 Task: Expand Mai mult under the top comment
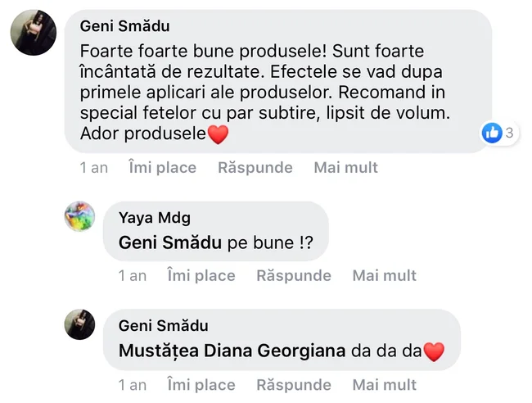click(345, 168)
